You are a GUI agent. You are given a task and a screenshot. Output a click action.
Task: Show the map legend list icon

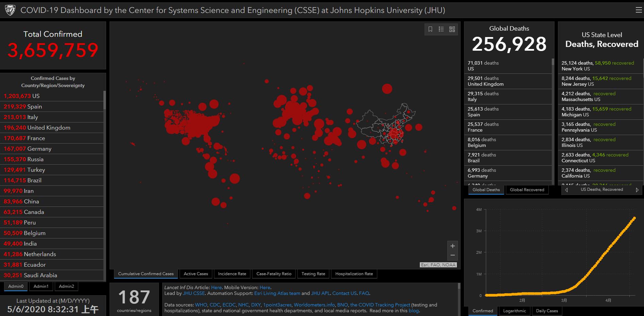point(441,29)
